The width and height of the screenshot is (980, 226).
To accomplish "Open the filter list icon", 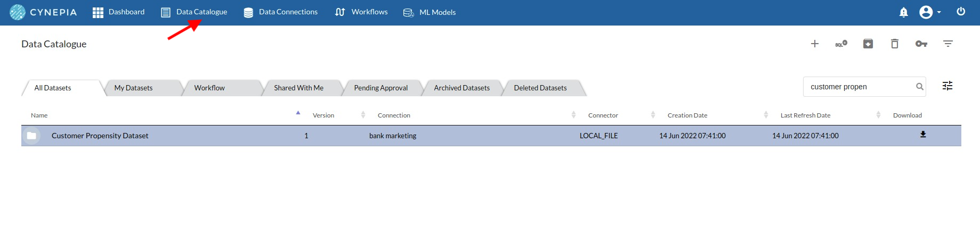I will [947, 44].
